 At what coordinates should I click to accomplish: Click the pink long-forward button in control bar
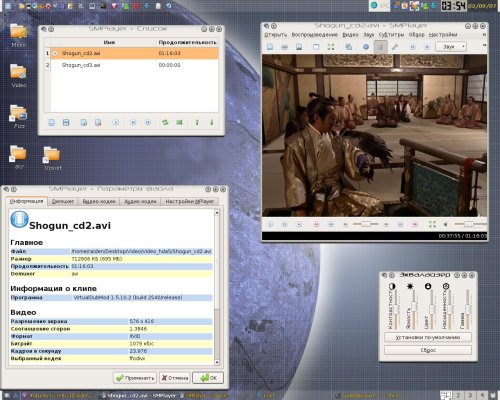click(x=415, y=224)
